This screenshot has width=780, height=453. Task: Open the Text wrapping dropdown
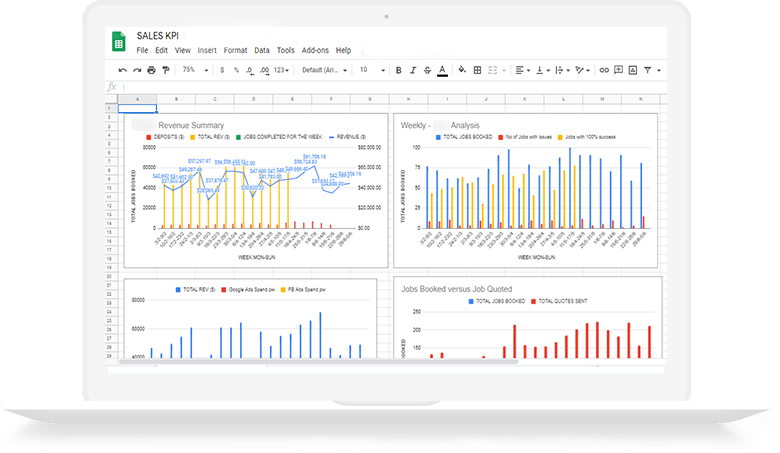pyautogui.click(x=562, y=71)
